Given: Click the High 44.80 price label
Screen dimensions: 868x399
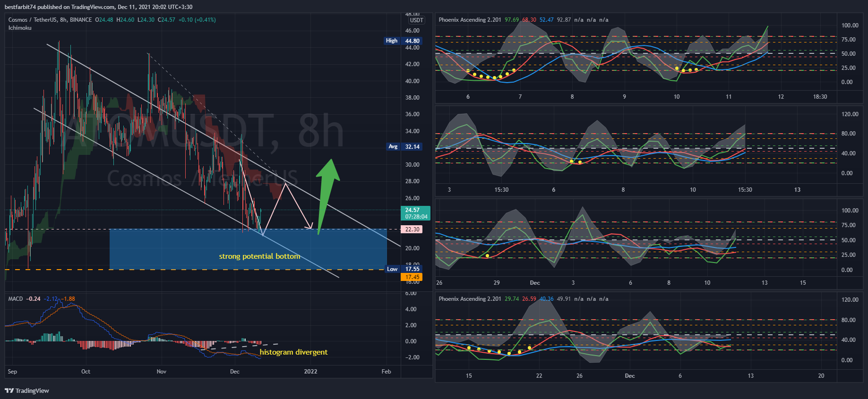Looking at the screenshot, I should (x=403, y=41).
